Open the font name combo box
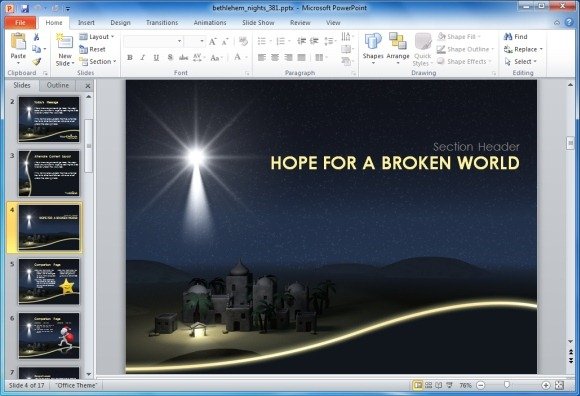The image size is (580, 396). tap(153, 41)
